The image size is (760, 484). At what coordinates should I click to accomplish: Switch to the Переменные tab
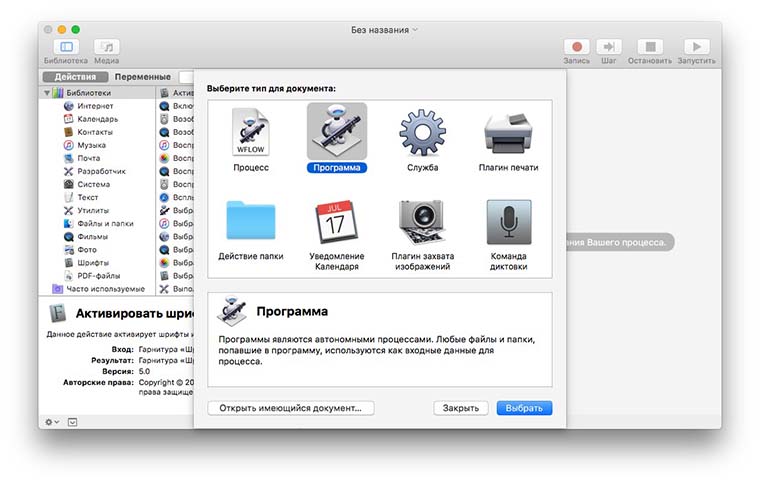142,77
